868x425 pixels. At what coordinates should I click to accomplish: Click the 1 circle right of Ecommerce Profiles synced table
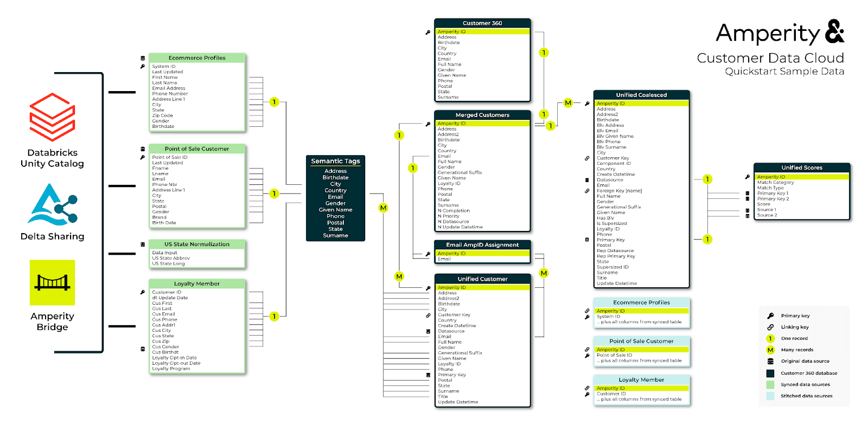[x=275, y=102]
